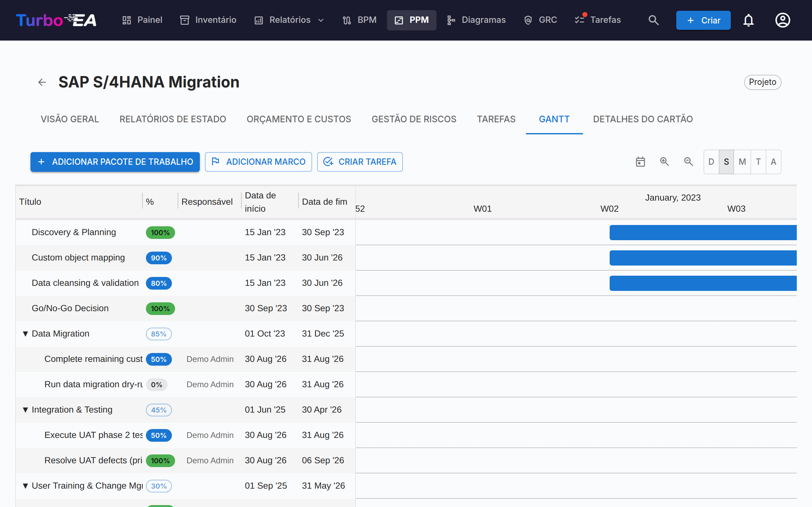812x507 pixels.
Task: Open the Orçamento e Custos tab
Action: click(x=298, y=119)
